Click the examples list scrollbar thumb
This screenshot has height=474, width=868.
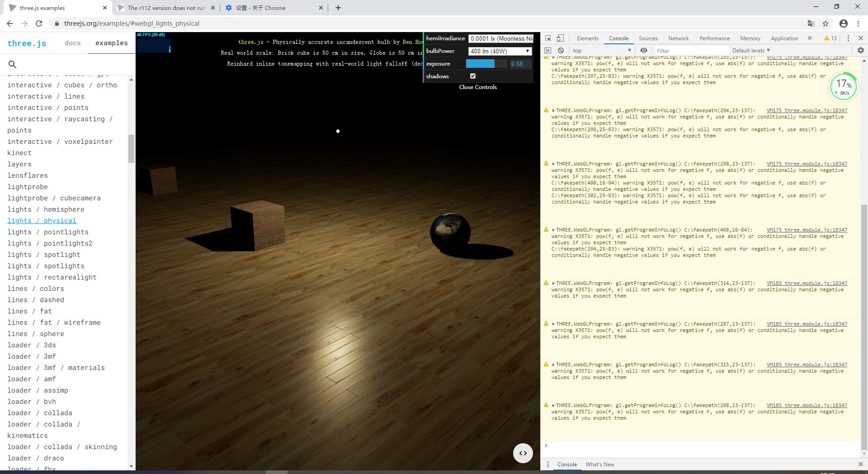pyautogui.click(x=131, y=148)
